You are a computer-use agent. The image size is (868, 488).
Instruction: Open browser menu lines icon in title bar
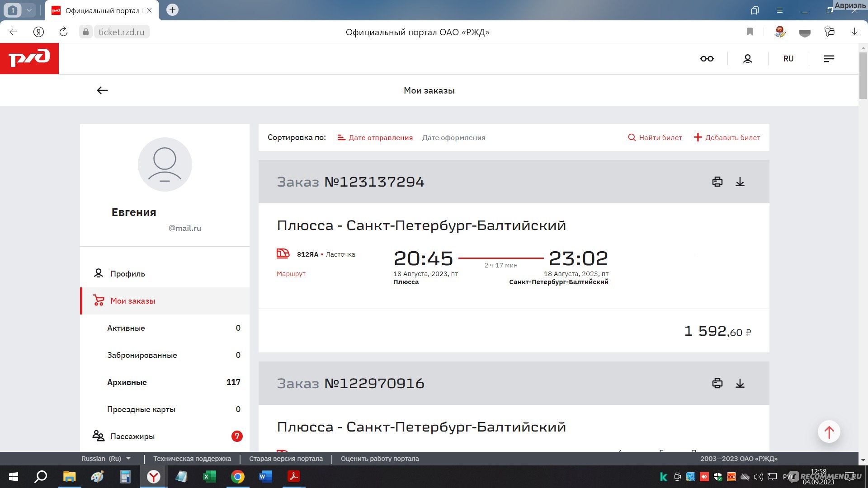(x=780, y=10)
